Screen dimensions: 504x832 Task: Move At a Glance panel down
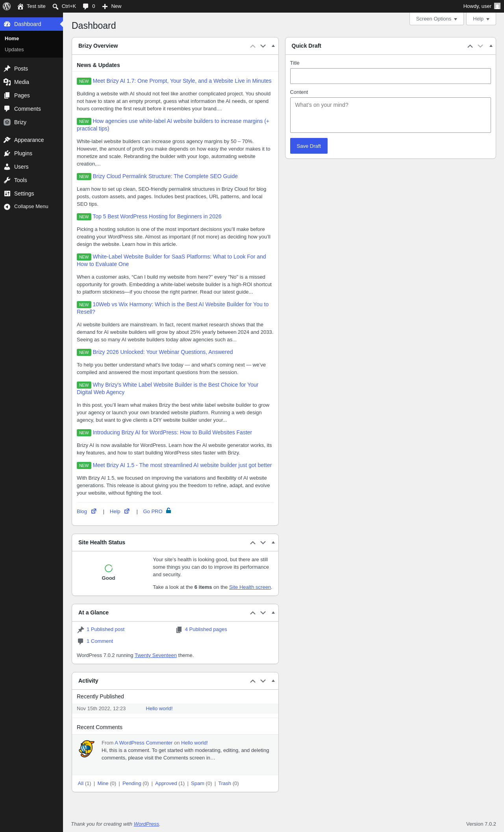(263, 613)
